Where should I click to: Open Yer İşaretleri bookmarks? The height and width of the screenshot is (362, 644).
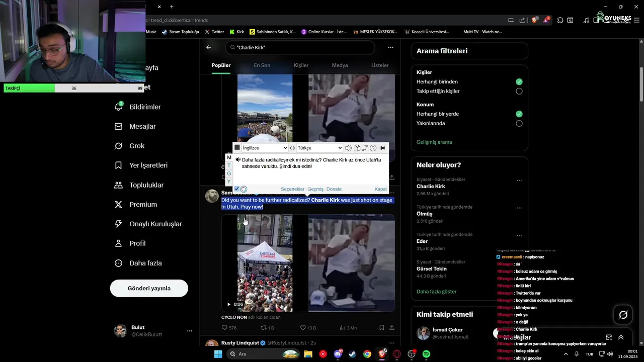click(141, 165)
